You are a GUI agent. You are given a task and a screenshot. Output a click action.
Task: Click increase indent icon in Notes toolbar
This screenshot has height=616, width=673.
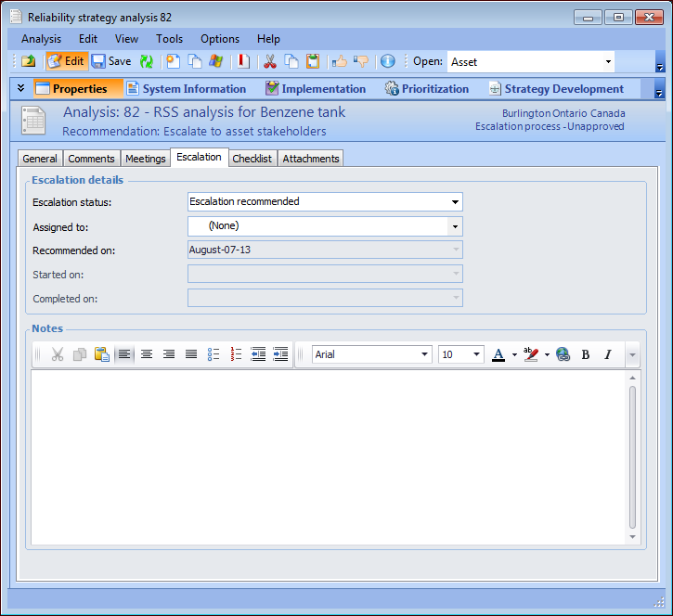[x=280, y=354]
